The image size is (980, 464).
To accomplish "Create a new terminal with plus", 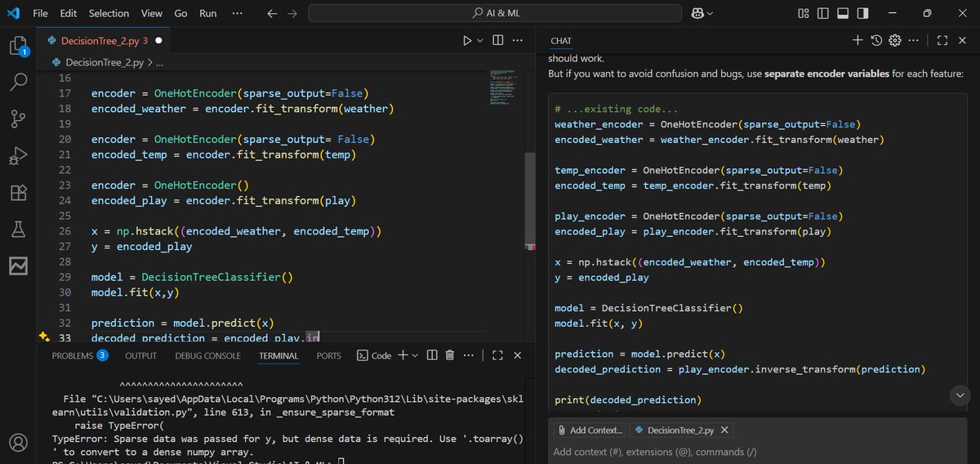I will point(403,355).
